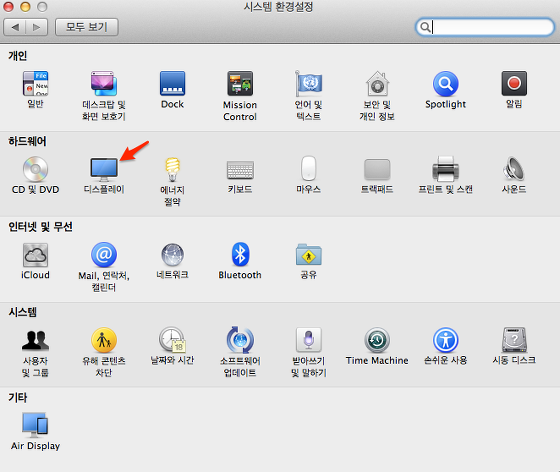Open 네트워크 (Network) preferences
This screenshot has width=560, height=472.
[172, 255]
